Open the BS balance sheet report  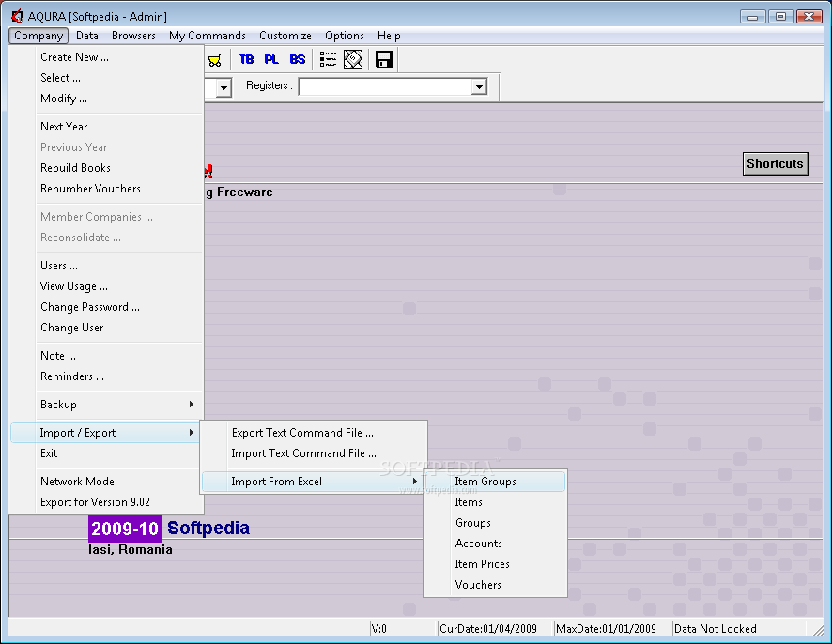point(297,59)
